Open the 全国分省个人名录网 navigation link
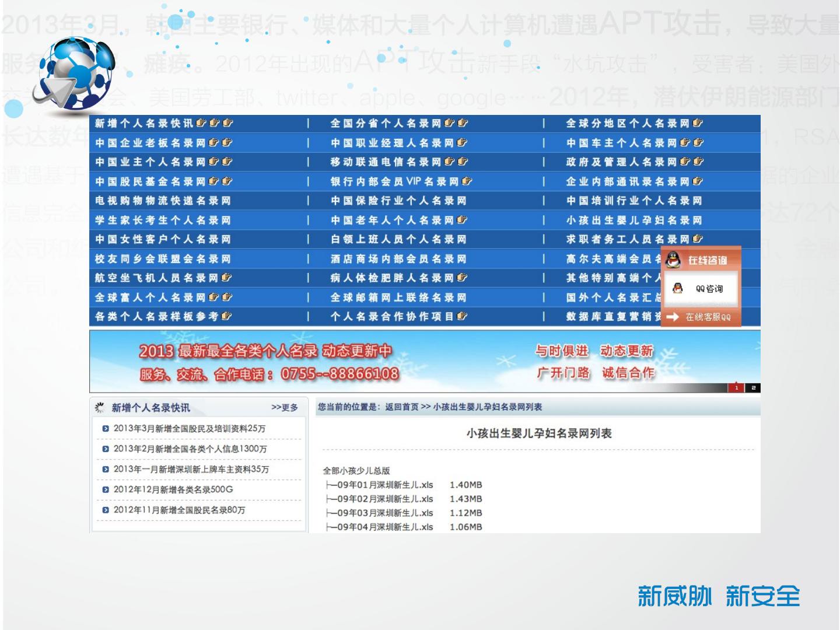The height and width of the screenshot is (630, 840). point(386,123)
